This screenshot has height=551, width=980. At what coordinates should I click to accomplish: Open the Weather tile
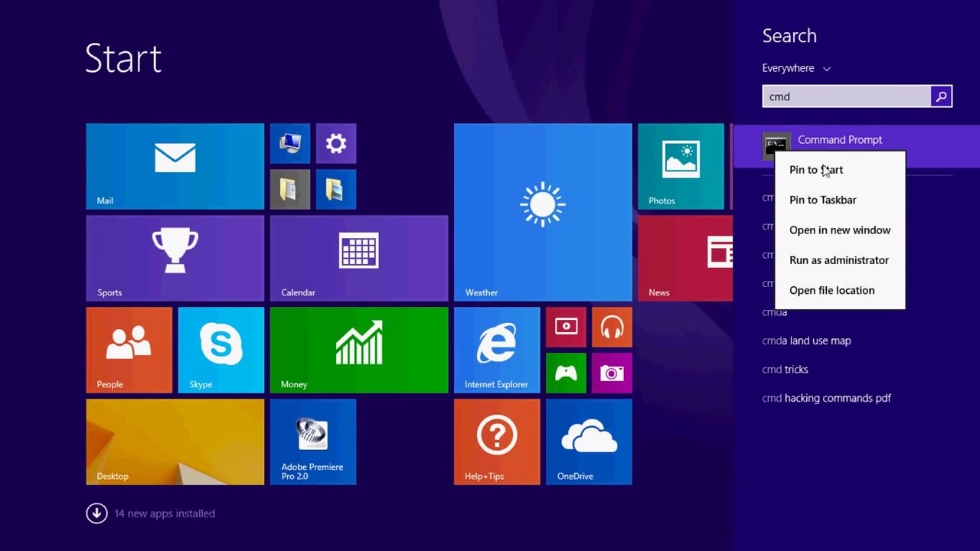pyautogui.click(x=543, y=212)
